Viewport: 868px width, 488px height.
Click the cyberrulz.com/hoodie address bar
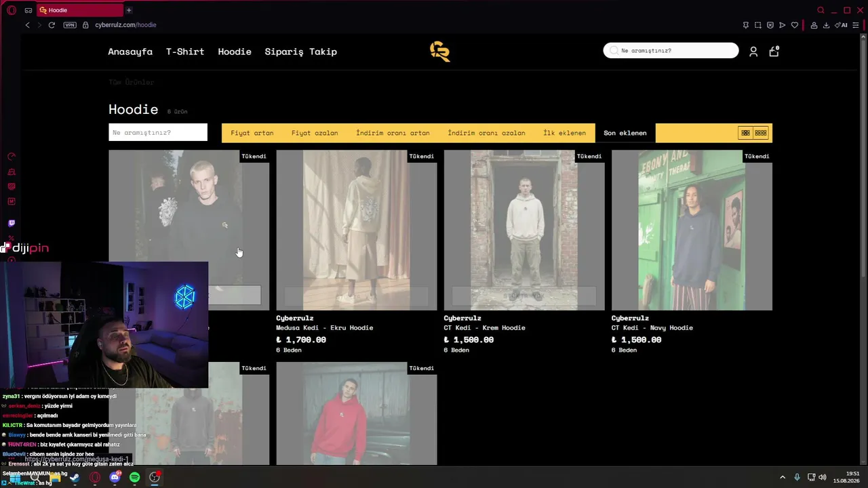[126, 25]
